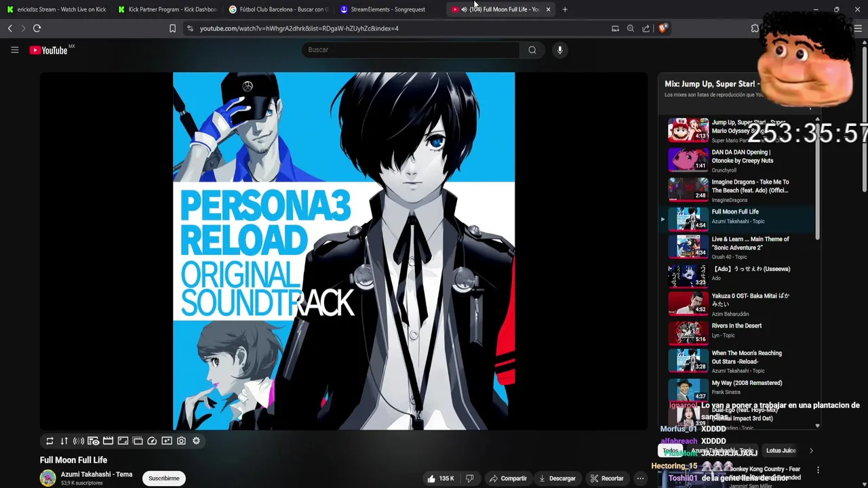The image size is (868, 488).
Task: Click the video filters sparkle icon
Action: click(167, 441)
